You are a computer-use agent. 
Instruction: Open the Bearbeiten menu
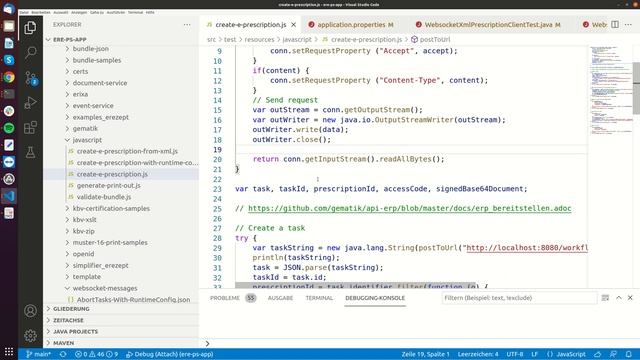41,12
